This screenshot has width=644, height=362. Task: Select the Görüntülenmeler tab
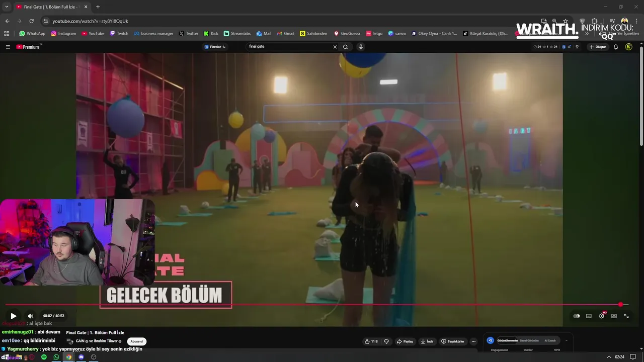[507, 340]
